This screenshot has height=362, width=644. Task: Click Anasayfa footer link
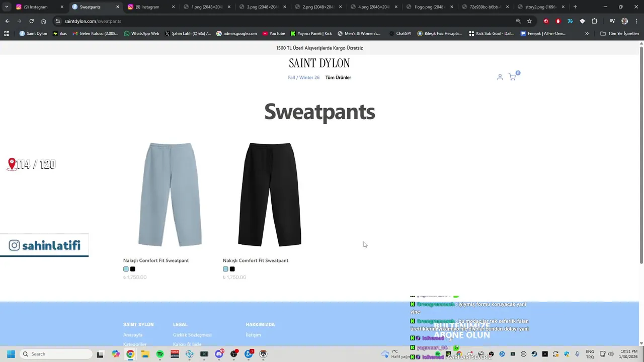point(133,335)
